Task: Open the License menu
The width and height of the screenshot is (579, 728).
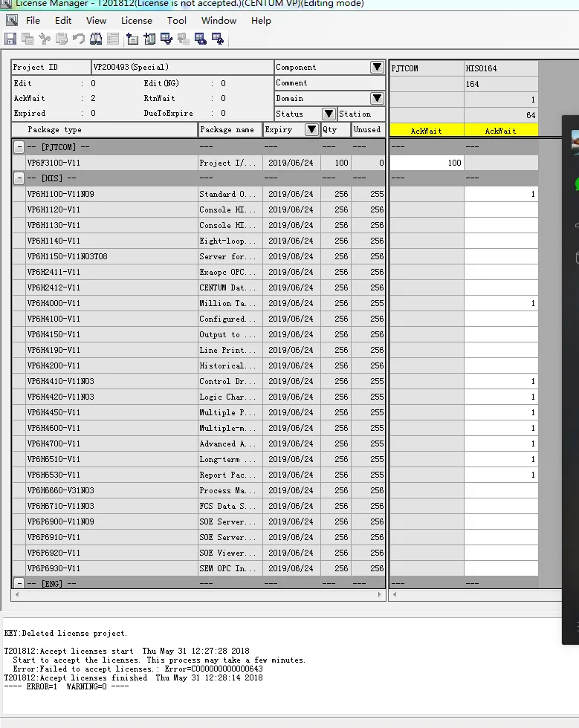Action: (136, 21)
